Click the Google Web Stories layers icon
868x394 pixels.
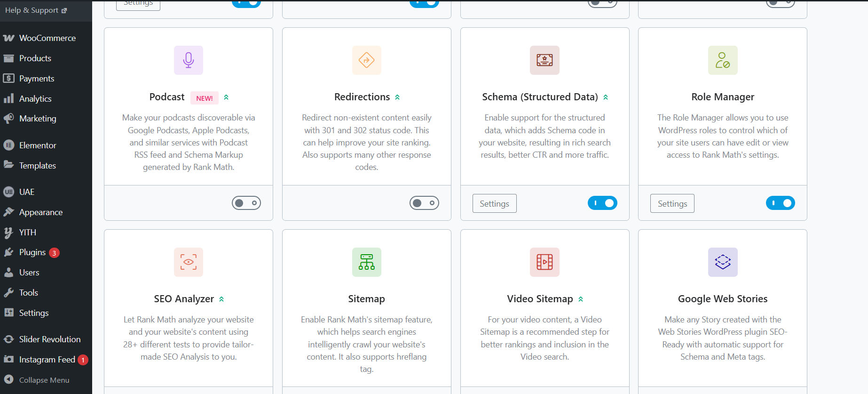click(x=723, y=262)
